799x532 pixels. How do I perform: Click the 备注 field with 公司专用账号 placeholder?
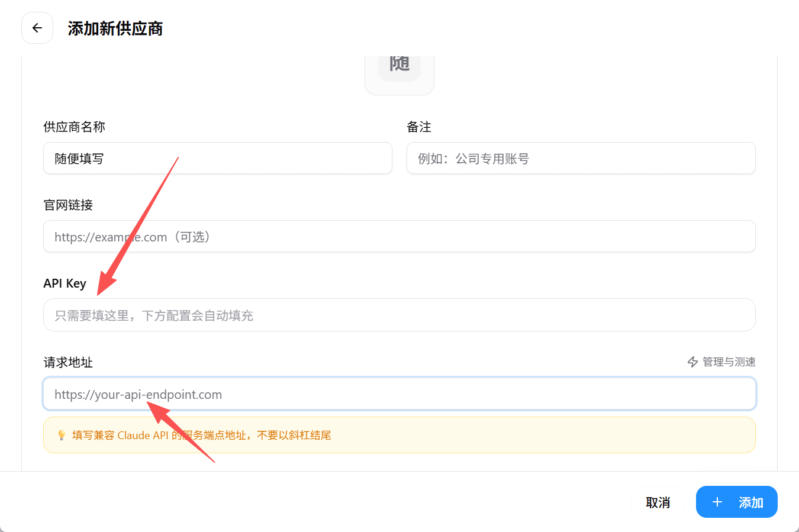[581, 158]
